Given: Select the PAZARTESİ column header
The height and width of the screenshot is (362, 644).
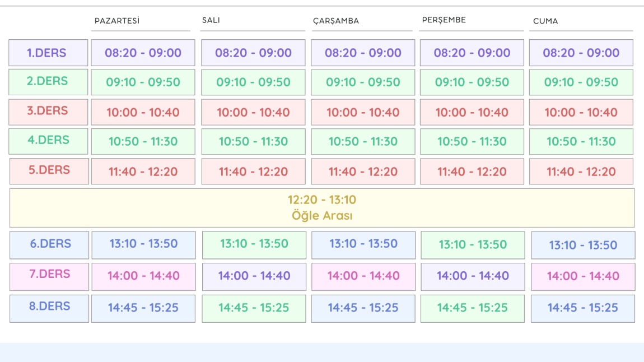Looking at the screenshot, I should coord(117,21).
